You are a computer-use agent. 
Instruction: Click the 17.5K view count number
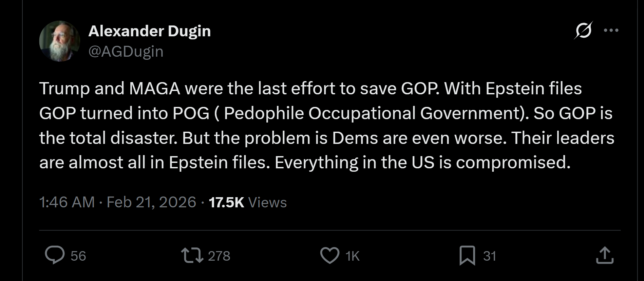tap(226, 202)
